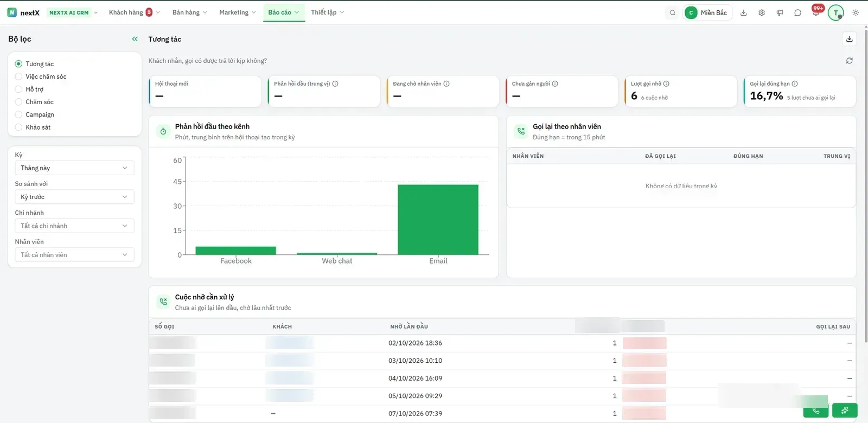Open the Khách hàng menu
Viewport: 868px width, 423px height.
pos(134,12)
